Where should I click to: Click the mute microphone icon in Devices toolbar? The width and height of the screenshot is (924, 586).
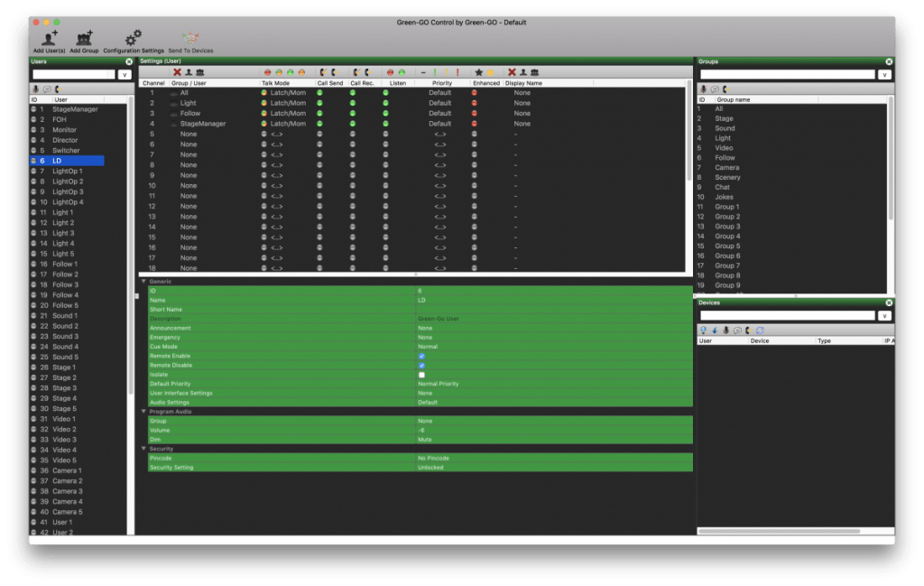tap(726, 330)
